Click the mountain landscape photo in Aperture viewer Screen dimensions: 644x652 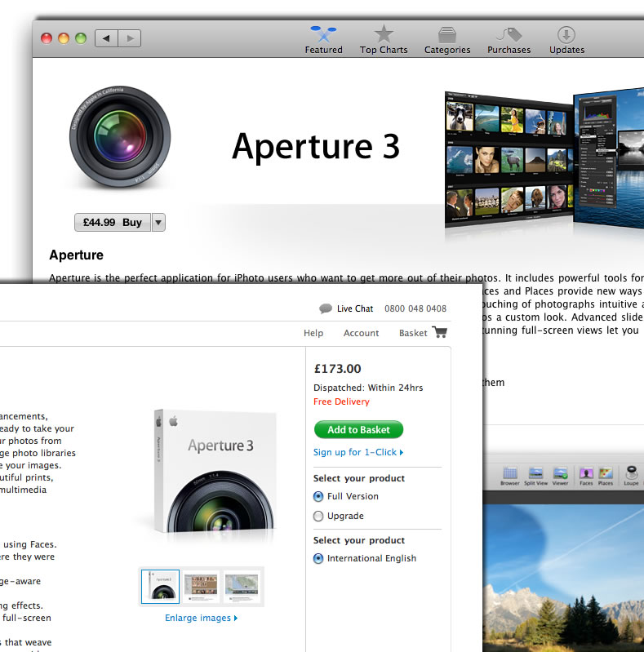[x=563, y=578]
